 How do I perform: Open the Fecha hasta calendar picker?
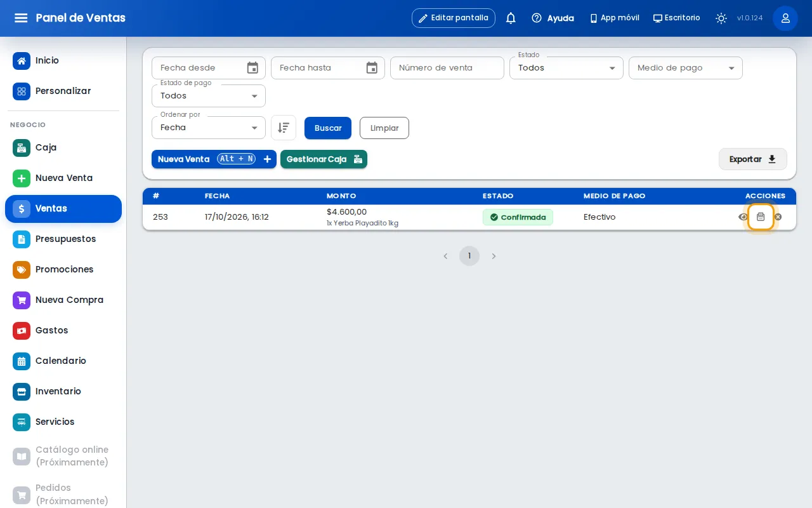(x=372, y=68)
